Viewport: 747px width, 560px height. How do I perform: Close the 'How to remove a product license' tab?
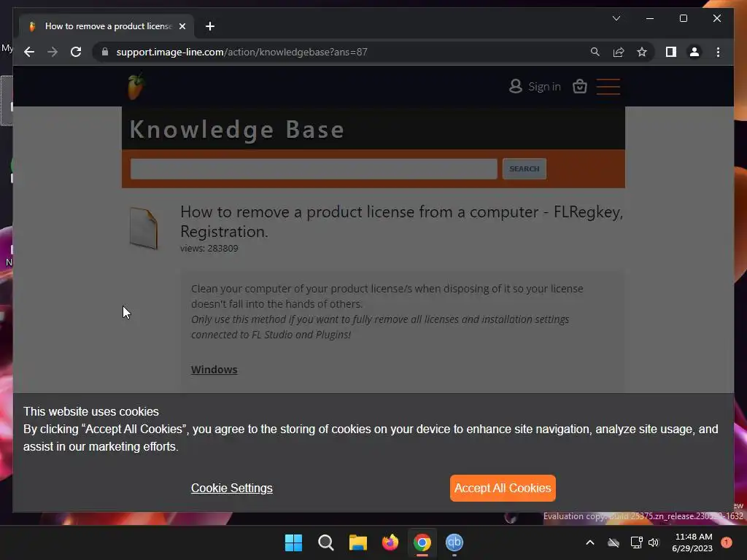(182, 26)
